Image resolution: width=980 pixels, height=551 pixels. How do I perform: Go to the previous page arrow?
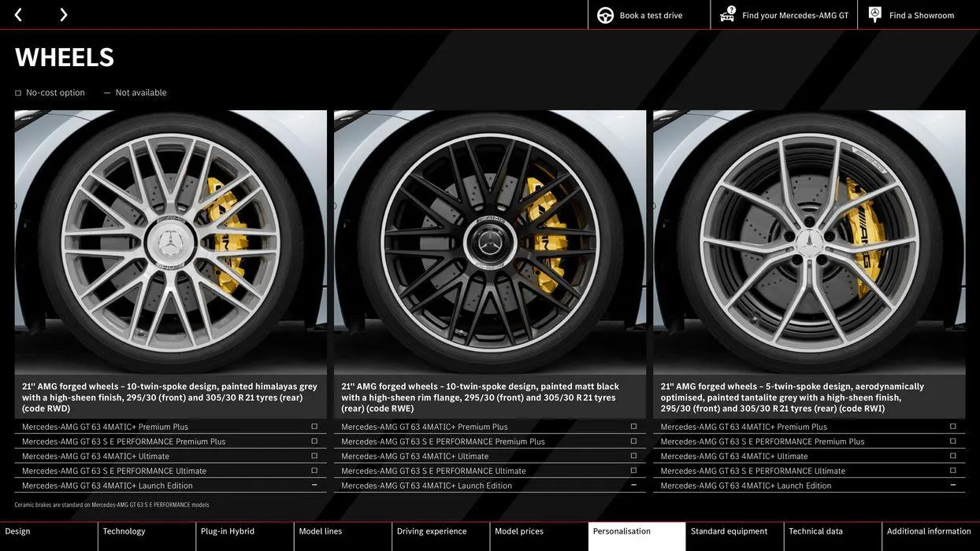(18, 14)
